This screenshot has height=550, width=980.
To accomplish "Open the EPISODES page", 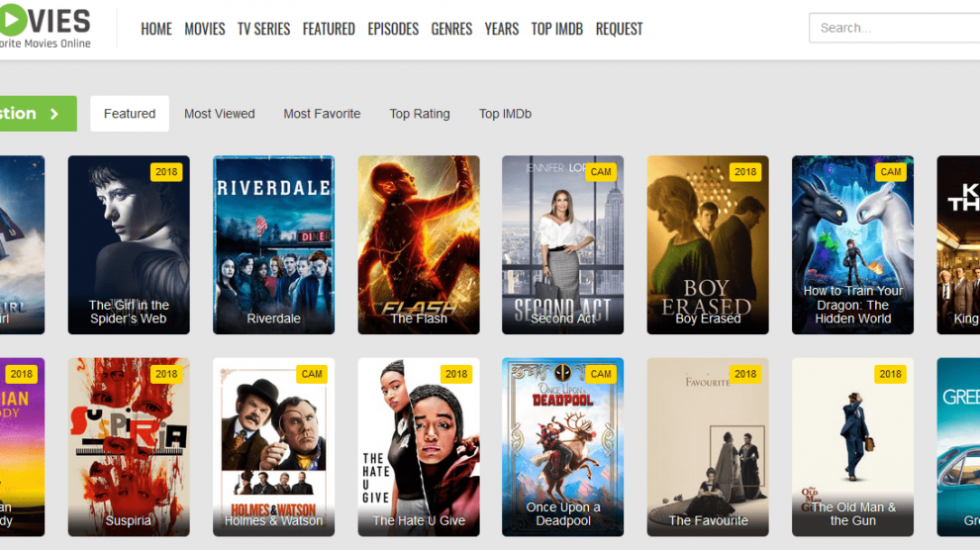I will 393,29.
